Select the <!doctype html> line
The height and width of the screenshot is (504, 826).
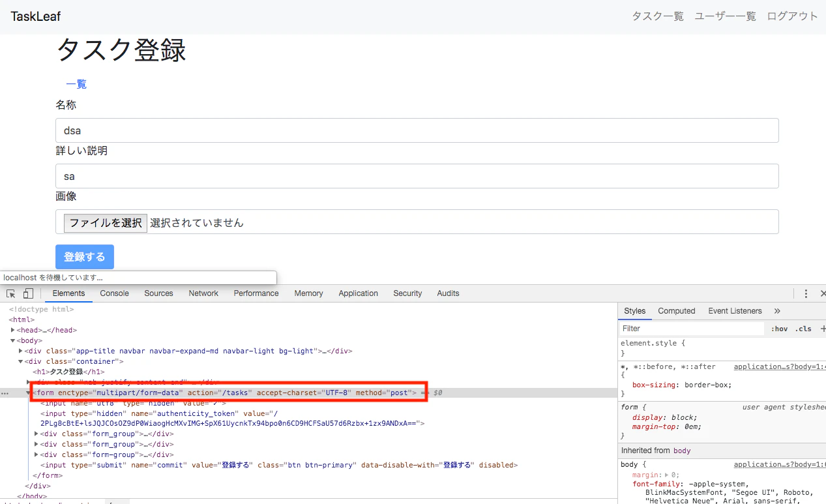pos(41,310)
